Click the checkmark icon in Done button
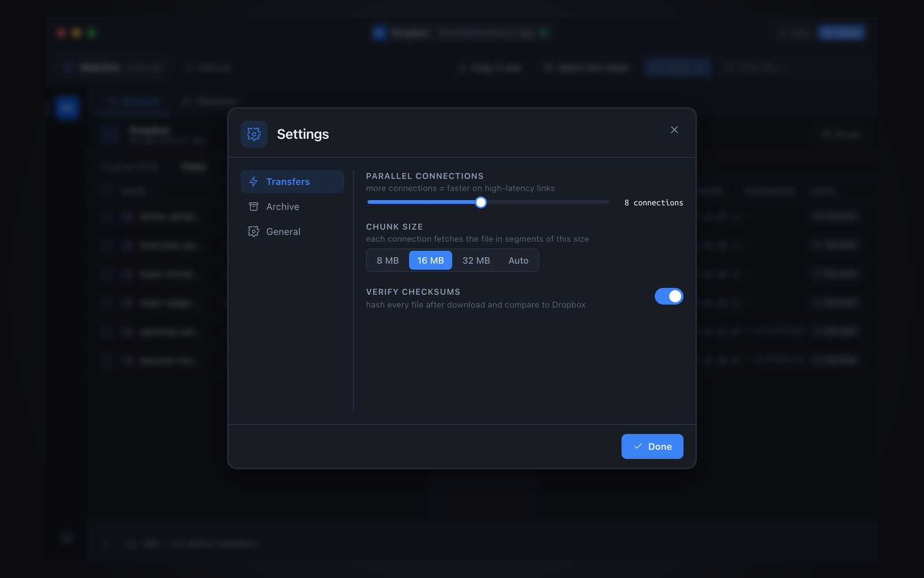The width and height of the screenshot is (924, 578). [x=638, y=446]
